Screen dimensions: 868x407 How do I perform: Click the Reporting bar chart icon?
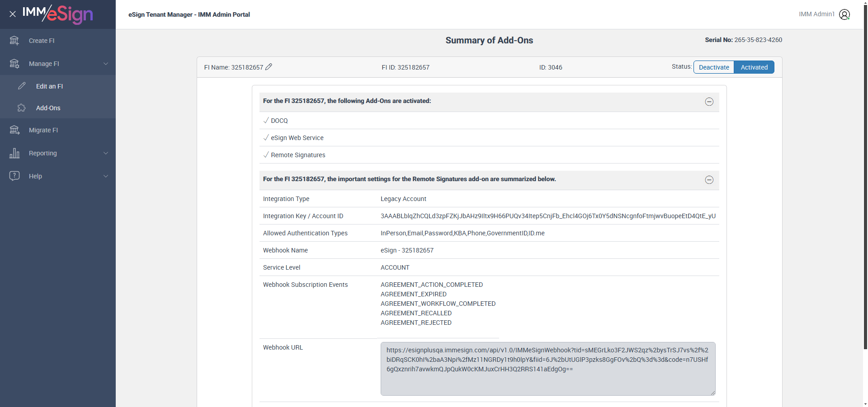14,153
